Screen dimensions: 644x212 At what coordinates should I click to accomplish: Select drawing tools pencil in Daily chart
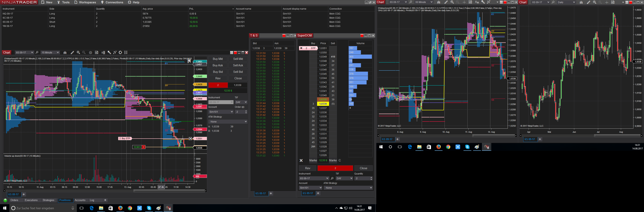(589, 2)
